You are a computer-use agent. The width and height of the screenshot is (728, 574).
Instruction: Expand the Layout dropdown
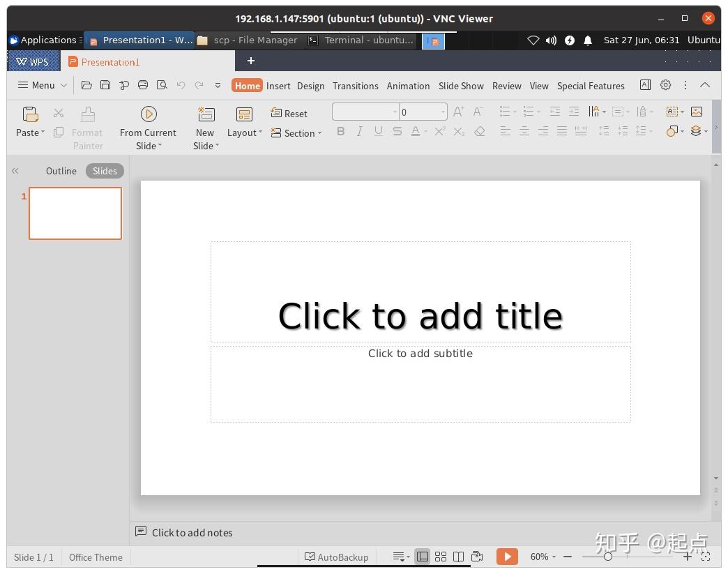tap(243, 132)
